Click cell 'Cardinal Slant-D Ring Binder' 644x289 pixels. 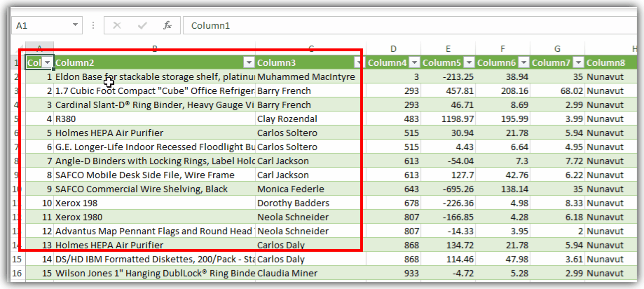point(154,105)
